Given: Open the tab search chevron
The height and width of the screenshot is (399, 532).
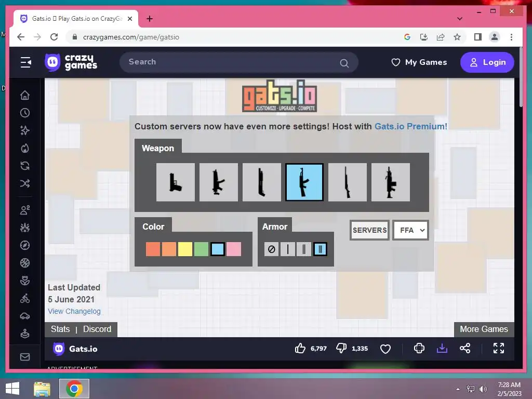Looking at the screenshot, I should point(459,19).
